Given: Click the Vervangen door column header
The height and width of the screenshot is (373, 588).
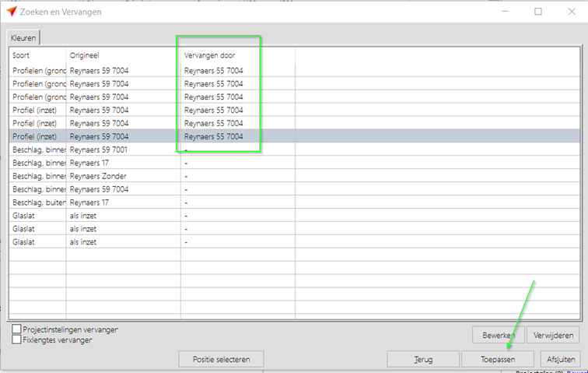Looking at the screenshot, I should [238, 55].
